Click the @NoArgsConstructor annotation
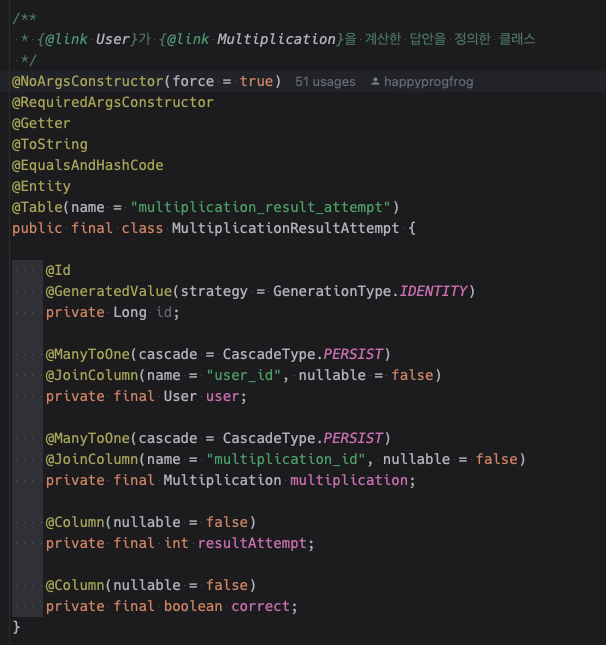This screenshot has width=606, height=645. click(88, 81)
